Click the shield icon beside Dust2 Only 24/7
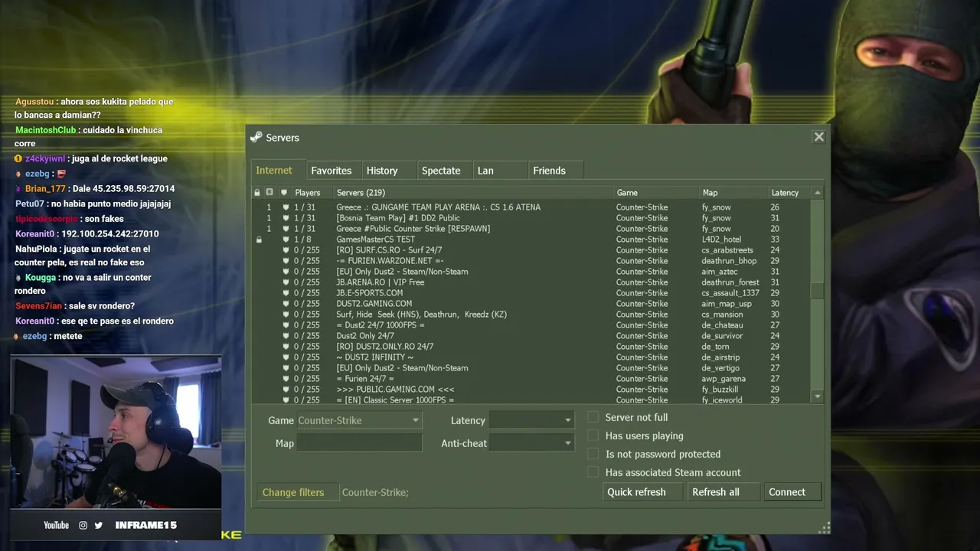Screen dimensions: 980x551 [286, 336]
